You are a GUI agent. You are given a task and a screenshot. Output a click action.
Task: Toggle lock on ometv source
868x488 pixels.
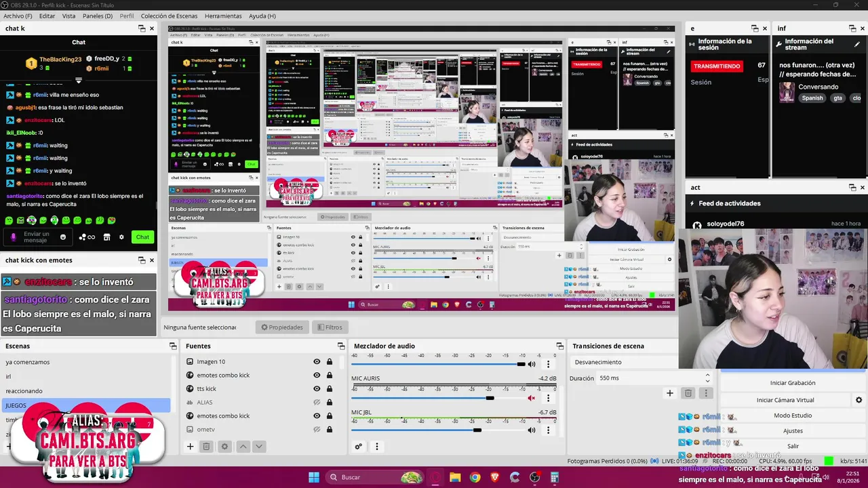(x=330, y=430)
